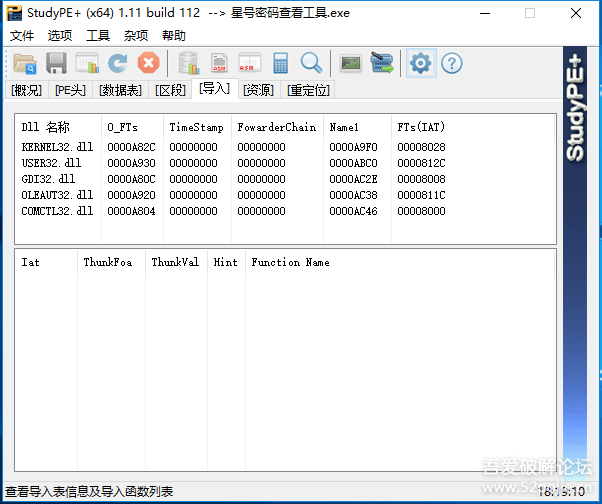Image resolution: width=602 pixels, height=504 pixels.
Task: Open the monitor graph icon
Action: [x=351, y=63]
